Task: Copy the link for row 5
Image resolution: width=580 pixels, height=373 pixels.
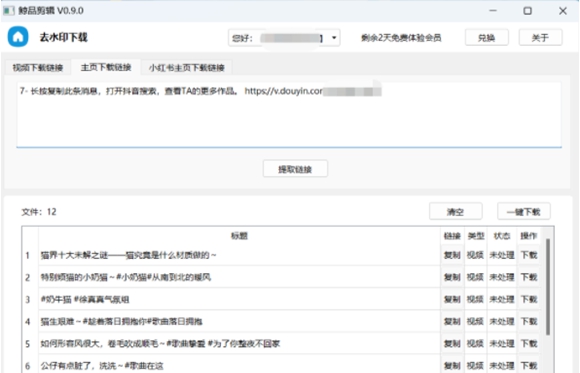Action: point(452,344)
